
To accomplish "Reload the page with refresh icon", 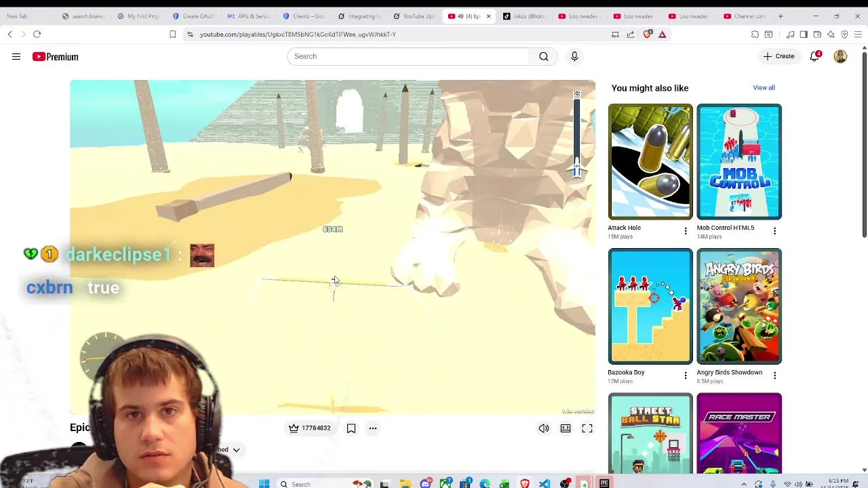I will (x=37, y=34).
